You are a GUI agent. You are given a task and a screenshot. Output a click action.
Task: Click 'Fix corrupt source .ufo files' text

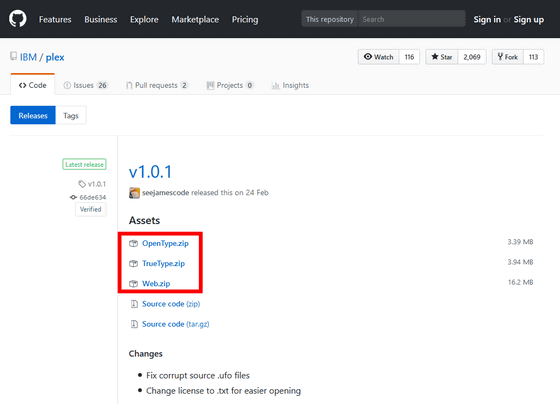coord(198,375)
